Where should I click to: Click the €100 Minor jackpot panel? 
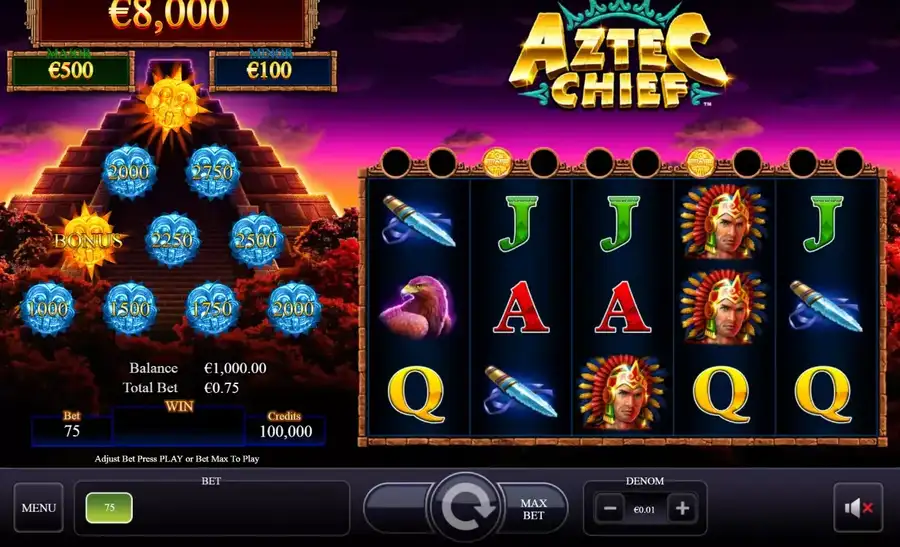pos(273,71)
